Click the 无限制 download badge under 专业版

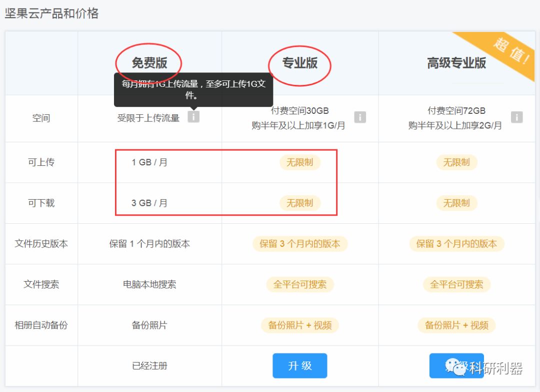pos(299,203)
